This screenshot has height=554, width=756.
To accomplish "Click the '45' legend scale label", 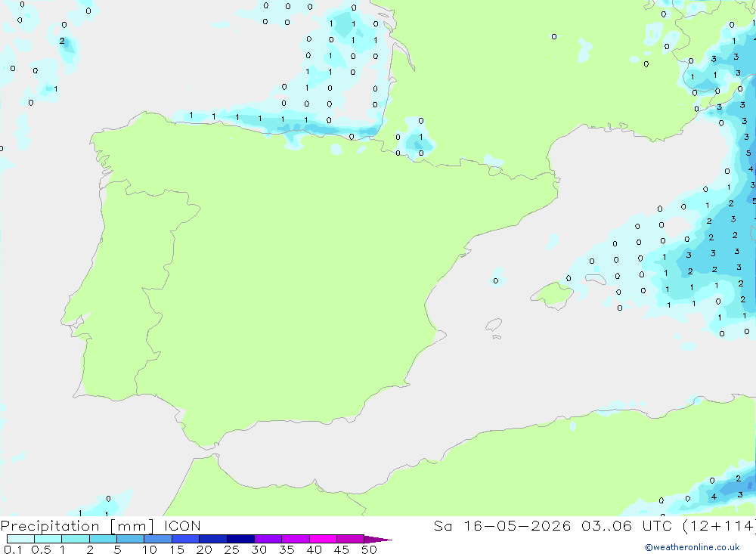I will (x=342, y=549).
